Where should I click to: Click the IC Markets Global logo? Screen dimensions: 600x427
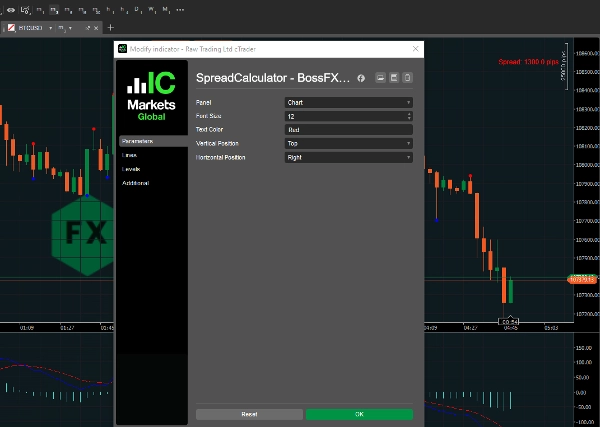[x=152, y=96]
